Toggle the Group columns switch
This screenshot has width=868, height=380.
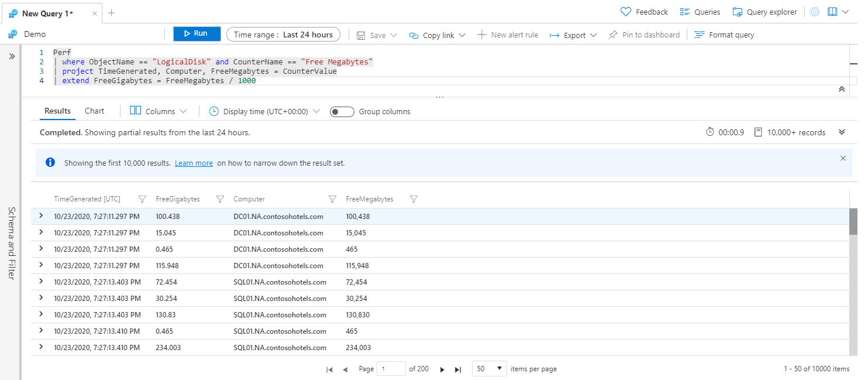tap(342, 112)
